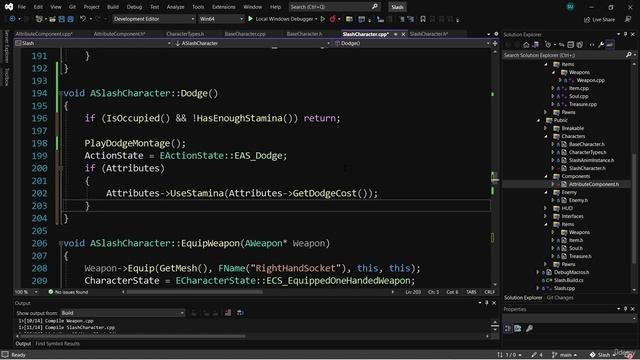Collapse the Dodge function at line 194
The image size is (640, 360).
(60, 93)
